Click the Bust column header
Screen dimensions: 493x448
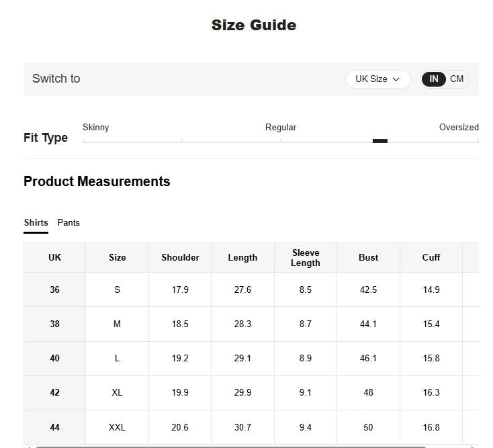tap(368, 257)
